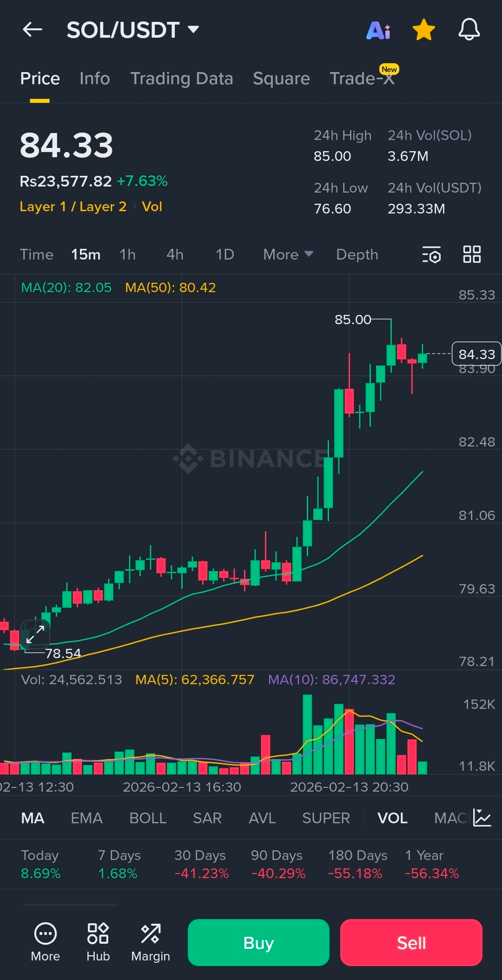Open the More menu at bottom
The height and width of the screenshot is (980, 502).
pyautogui.click(x=46, y=942)
